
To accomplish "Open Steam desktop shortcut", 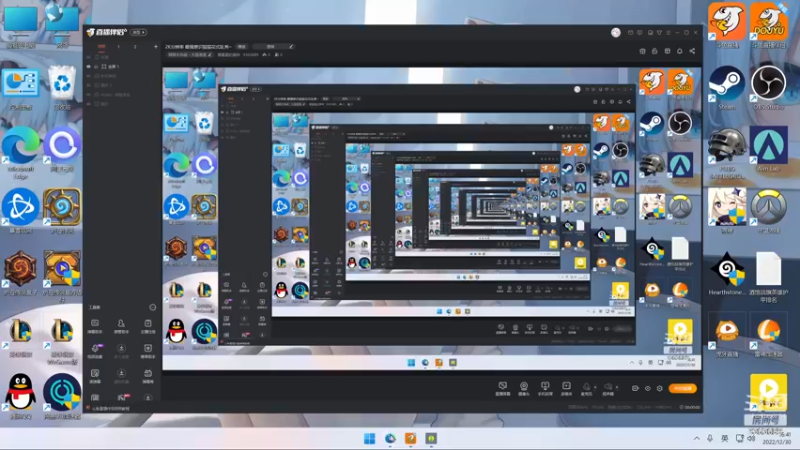I will [x=727, y=87].
